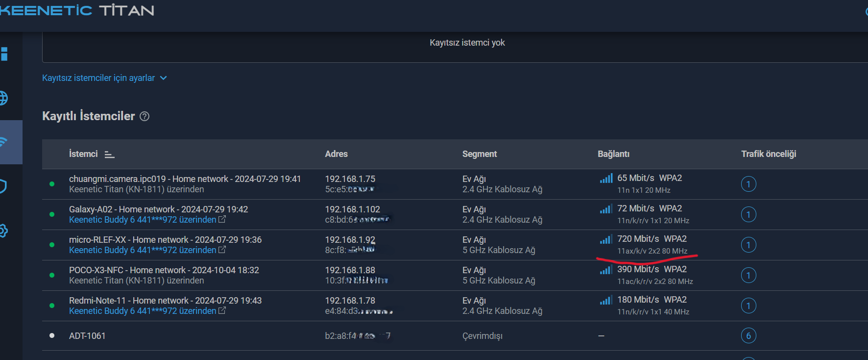The height and width of the screenshot is (360, 868).
Task: Click IP address 192.168.1.88
Action: [350, 270]
